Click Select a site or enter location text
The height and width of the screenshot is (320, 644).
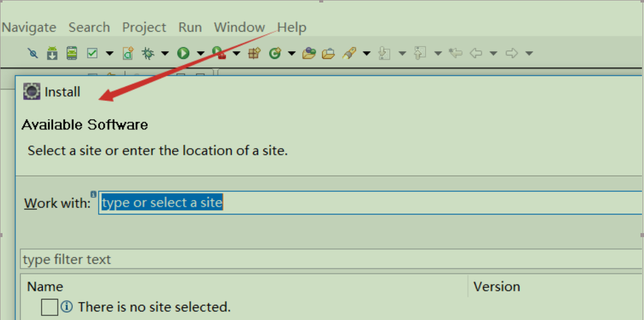pos(158,150)
